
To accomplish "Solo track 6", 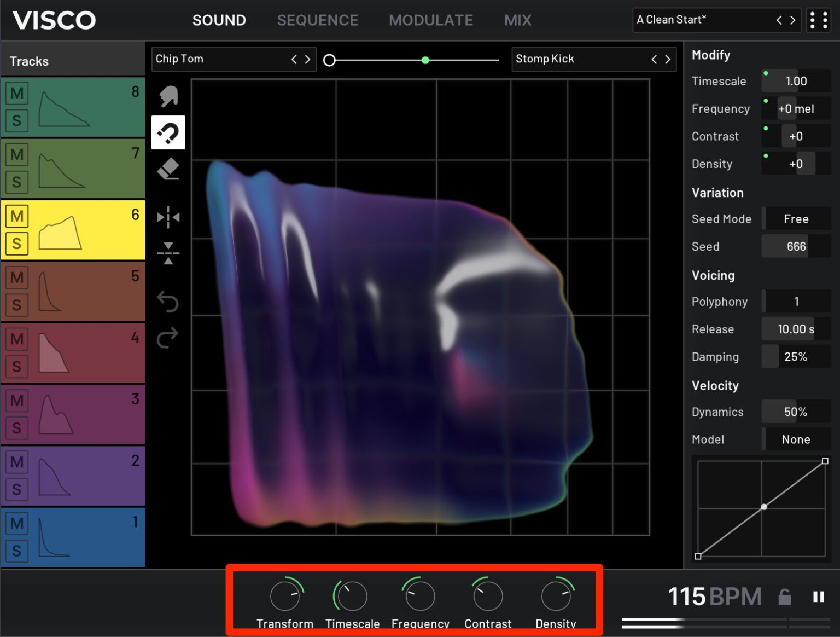I will point(17,244).
